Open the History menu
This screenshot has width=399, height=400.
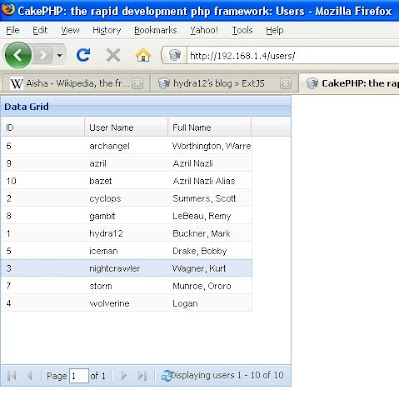(x=107, y=30)
